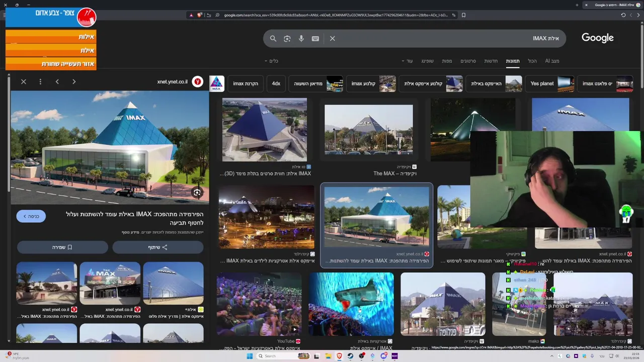The image size is (644, 362).
Task: Switch to the מפות (Maps) tab
Action: pyautogui.click(x=447, y=61)
